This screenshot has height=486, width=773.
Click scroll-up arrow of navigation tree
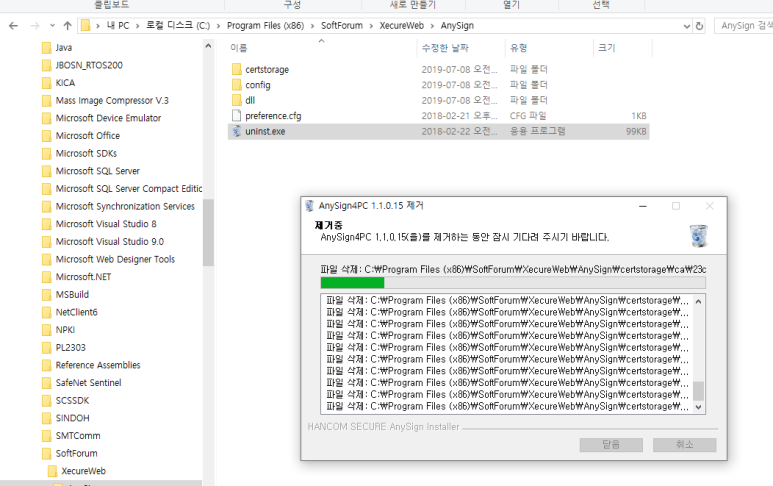(208, 46)
